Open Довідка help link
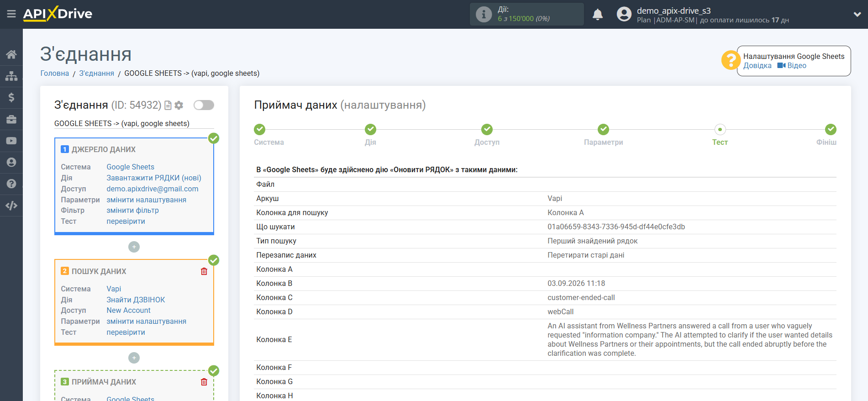The height and width of the screenshot is (401, 868). click(x=757, y=66)
